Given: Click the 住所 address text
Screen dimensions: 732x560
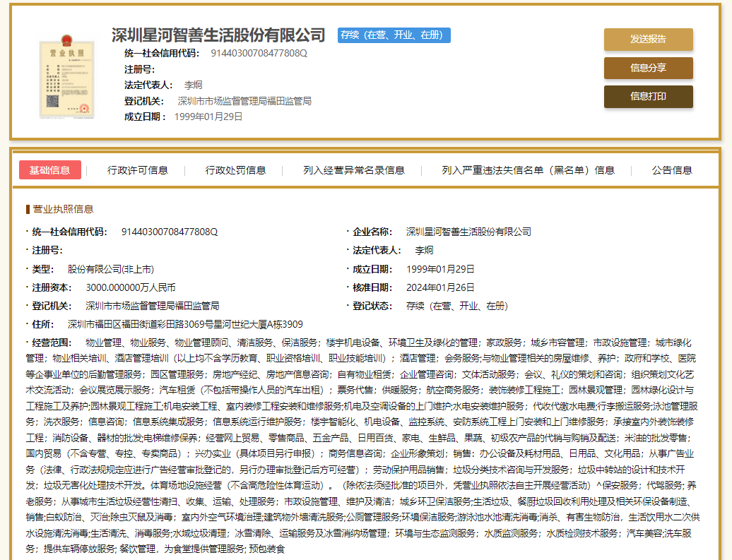Looking at the screenshot, I should [184, 325].
